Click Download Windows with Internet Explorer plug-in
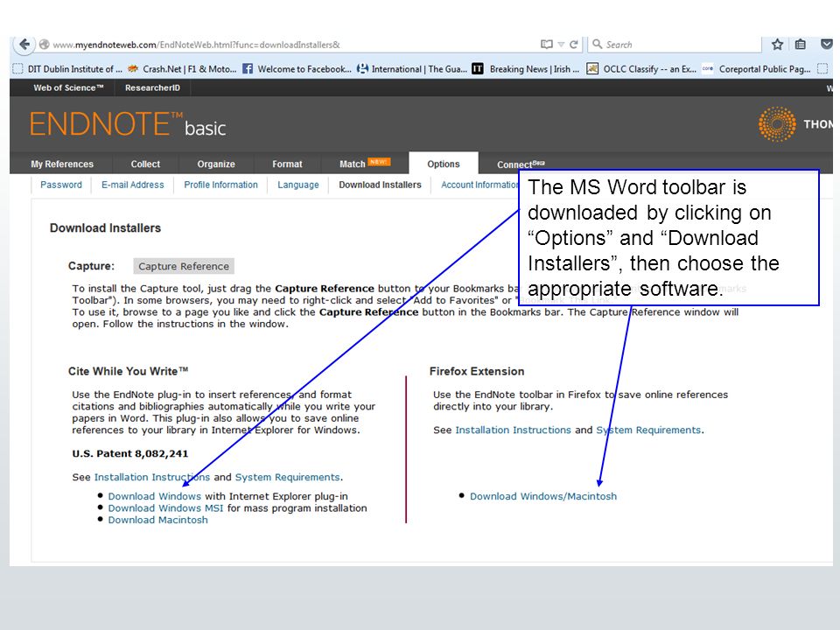 (154, 496)
